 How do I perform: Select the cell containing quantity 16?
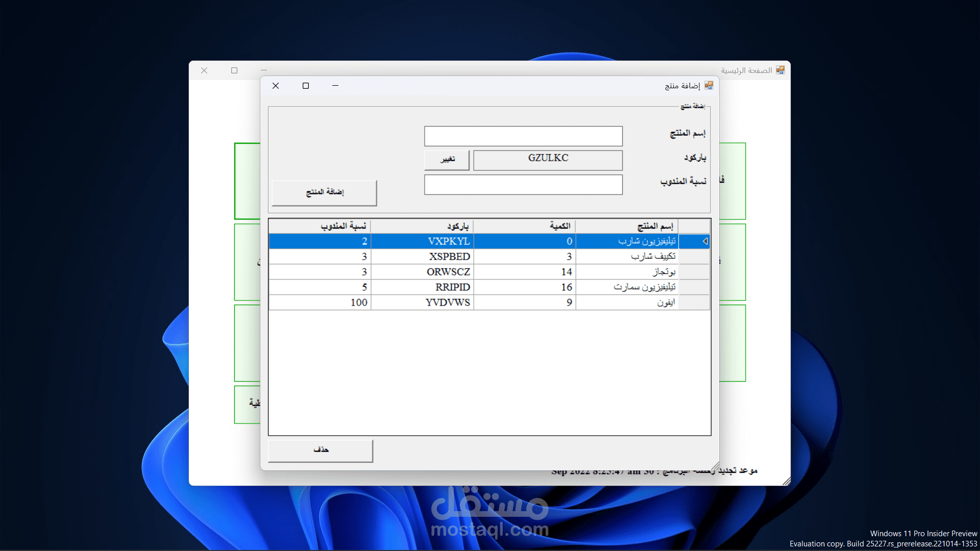pyautogui.click(x=525, y=287)
